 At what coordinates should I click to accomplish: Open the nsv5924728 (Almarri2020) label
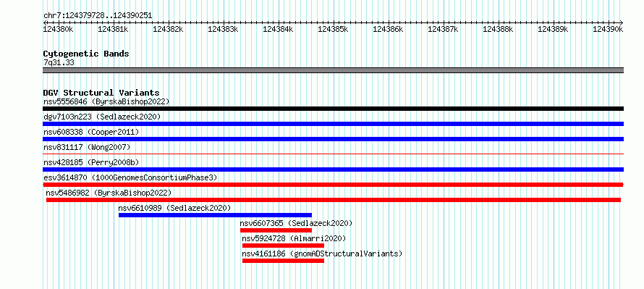click(294, 238)
